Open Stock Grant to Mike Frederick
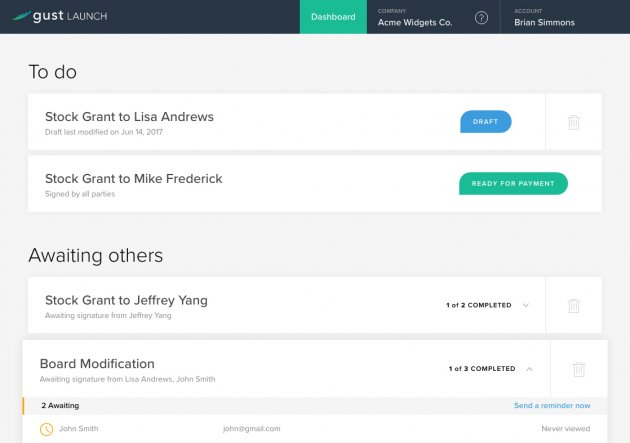 pos(133,179)
